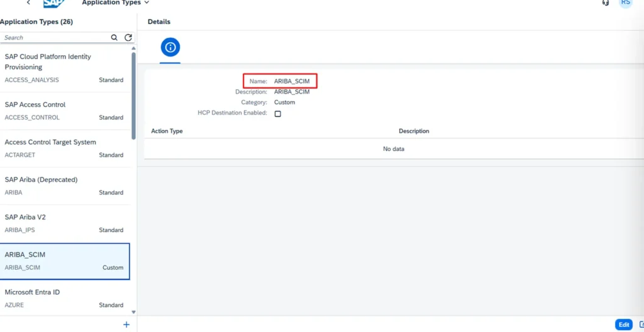Click the back arrow in header
Viewport: 644px width, 332px height.
28,3
